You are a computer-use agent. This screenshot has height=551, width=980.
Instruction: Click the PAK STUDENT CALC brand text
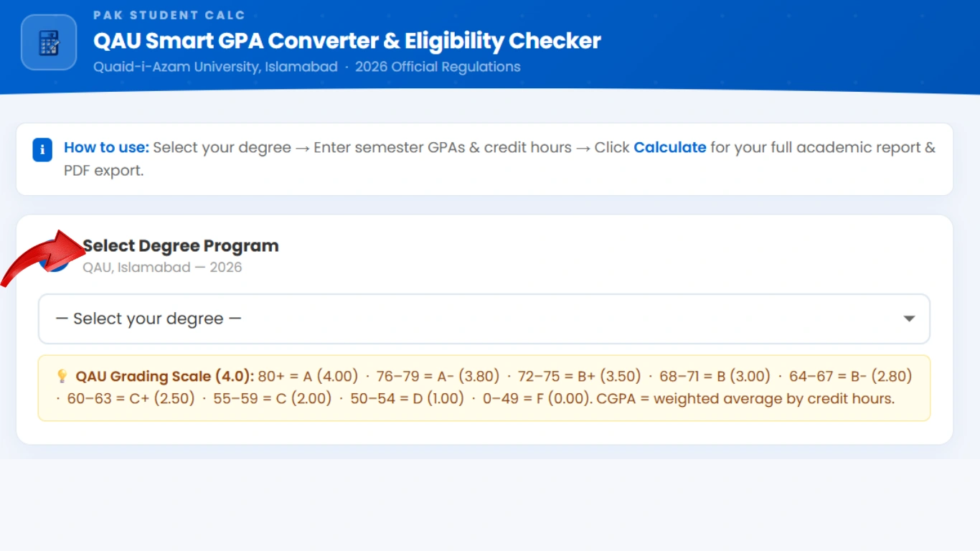pyautogui.click(x=169, y=15)
